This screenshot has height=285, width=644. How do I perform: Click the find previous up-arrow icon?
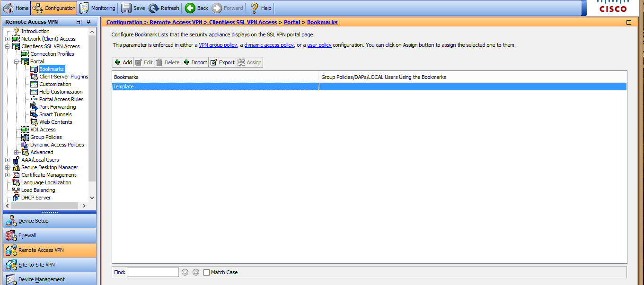(x=196, y=272)
